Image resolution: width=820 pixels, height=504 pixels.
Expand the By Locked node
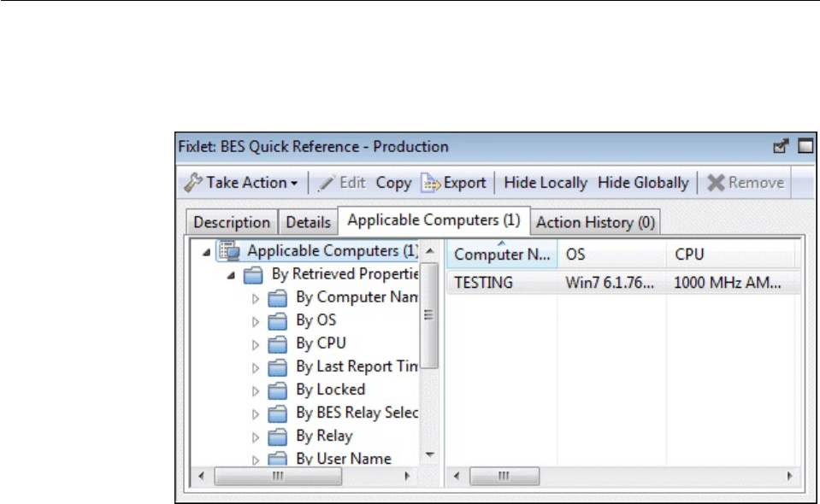tap(256, 391)
